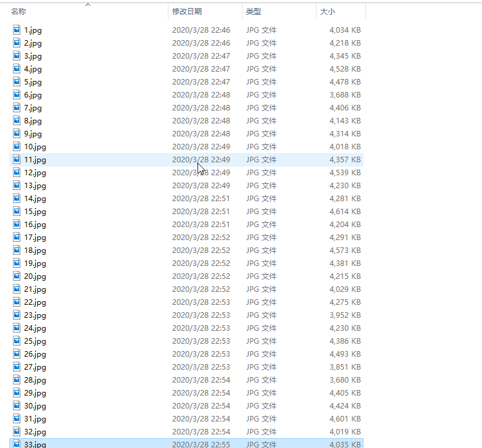The height and width of the screenshot is (448, 482).
Task: Click the 4,614 KB size value
Action: tap(345, 212)
